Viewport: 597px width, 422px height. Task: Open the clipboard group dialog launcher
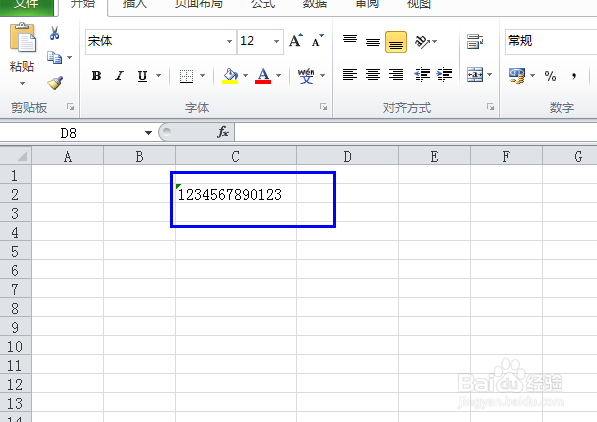pos(70,107)
